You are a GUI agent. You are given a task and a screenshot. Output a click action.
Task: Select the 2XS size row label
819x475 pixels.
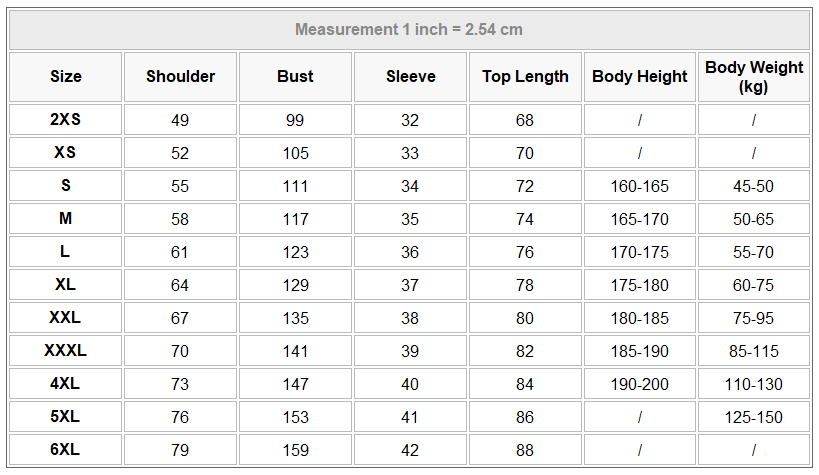66,120
